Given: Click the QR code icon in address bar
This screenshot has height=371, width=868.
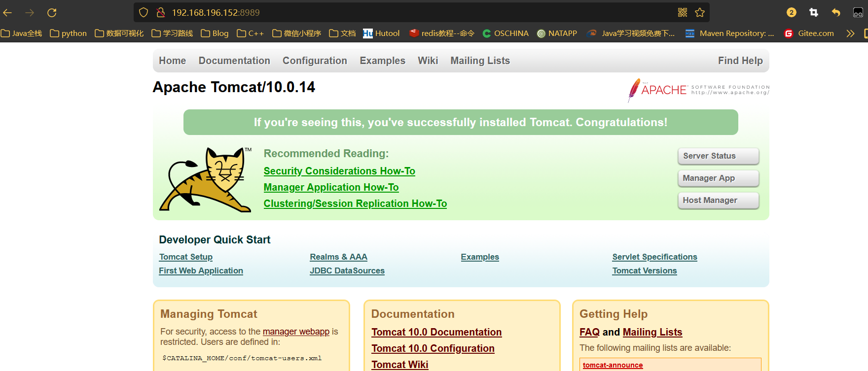Looking at the screenshot, I should coord(683,12).
